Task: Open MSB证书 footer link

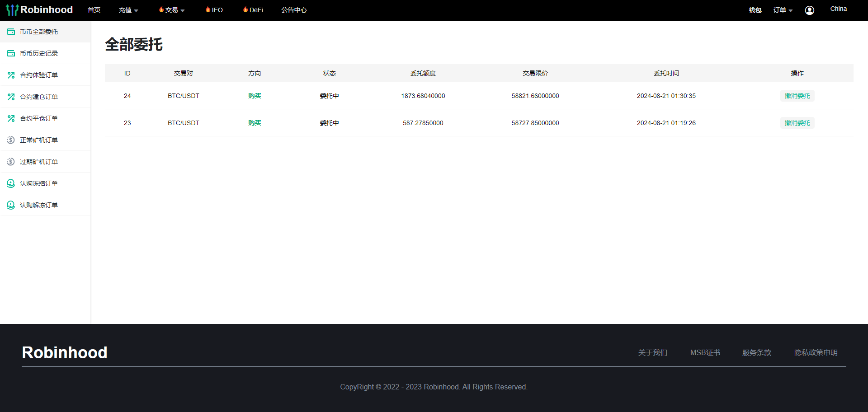Action: coord(705,353)
